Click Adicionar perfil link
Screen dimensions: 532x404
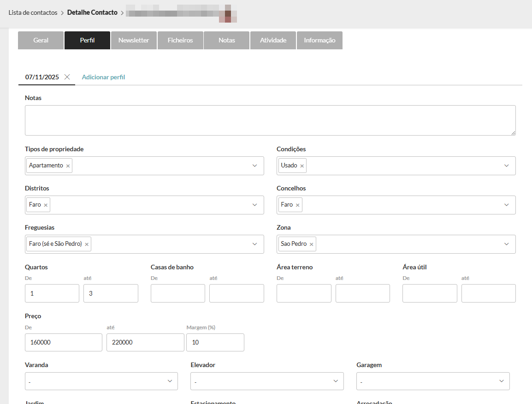(103, 77)
